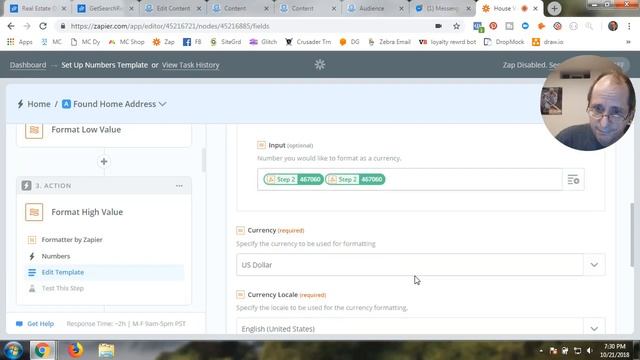Click the chevron beside English (United States)
Viewport: 640px width, 360px height.
[x=594, y=329]
